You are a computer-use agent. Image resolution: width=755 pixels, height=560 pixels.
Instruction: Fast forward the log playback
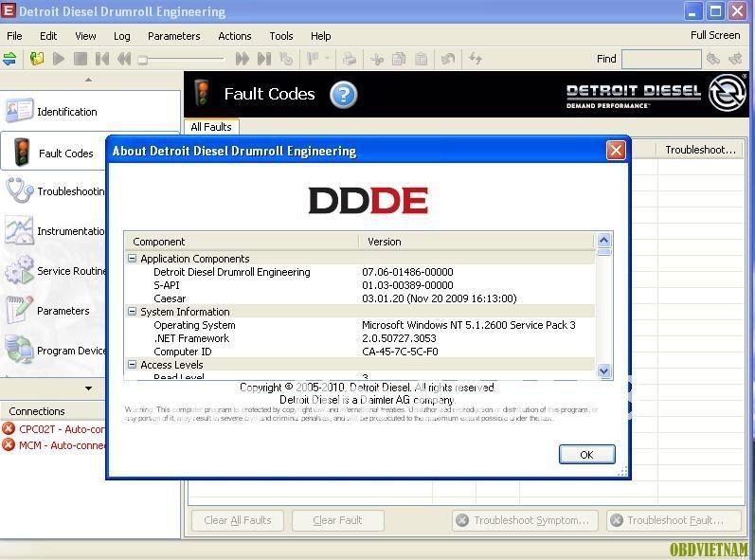click(x=243, y=59)
